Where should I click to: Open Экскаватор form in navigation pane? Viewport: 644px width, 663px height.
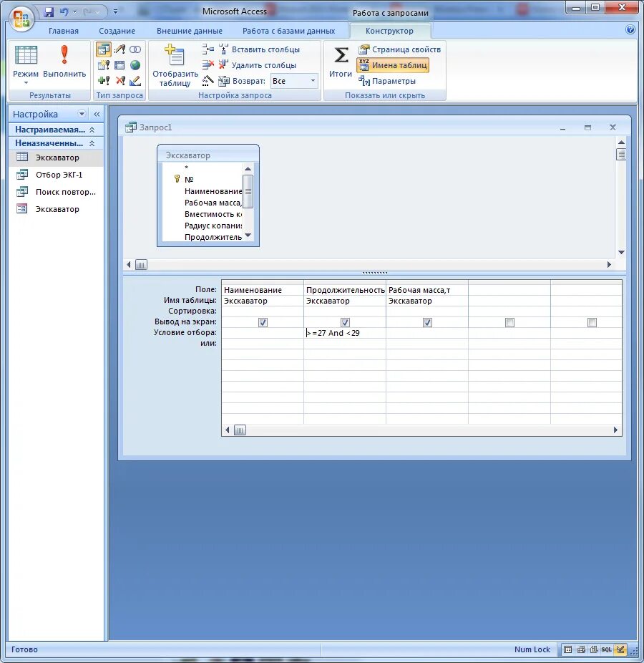(56, 209)
